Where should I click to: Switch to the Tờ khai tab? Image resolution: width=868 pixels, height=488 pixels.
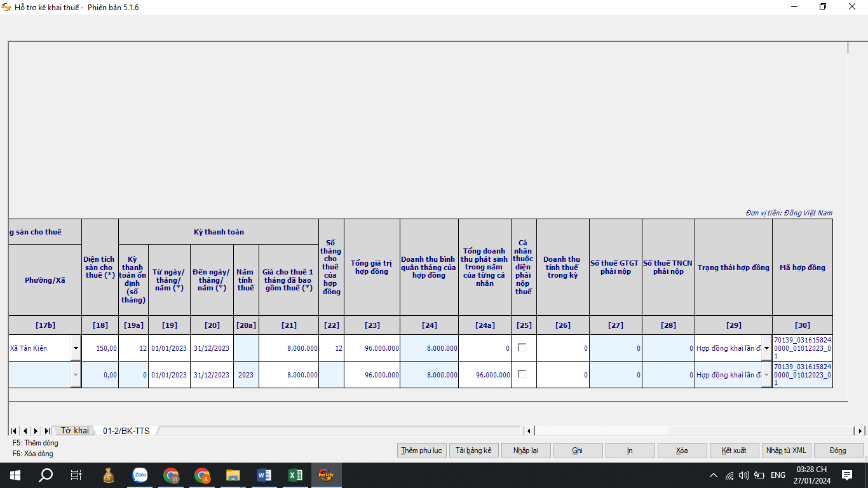pyautogui.click(x=74, y=431)
